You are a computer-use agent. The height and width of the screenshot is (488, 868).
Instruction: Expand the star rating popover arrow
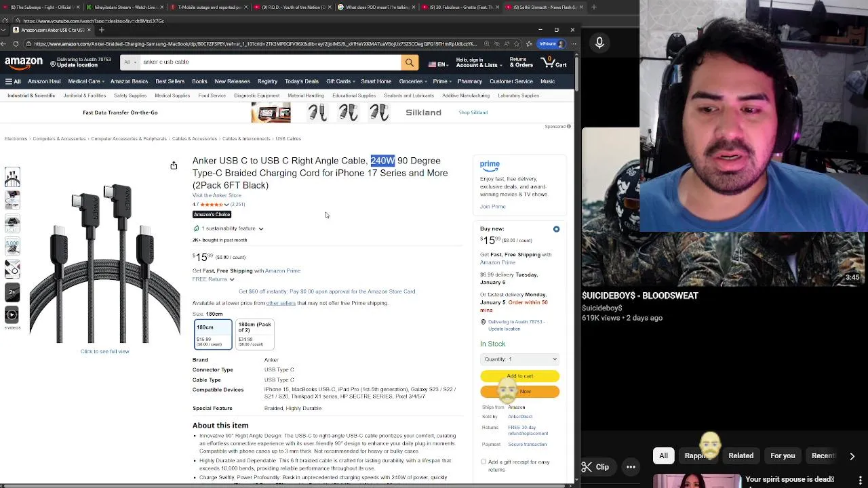[226, 204]
